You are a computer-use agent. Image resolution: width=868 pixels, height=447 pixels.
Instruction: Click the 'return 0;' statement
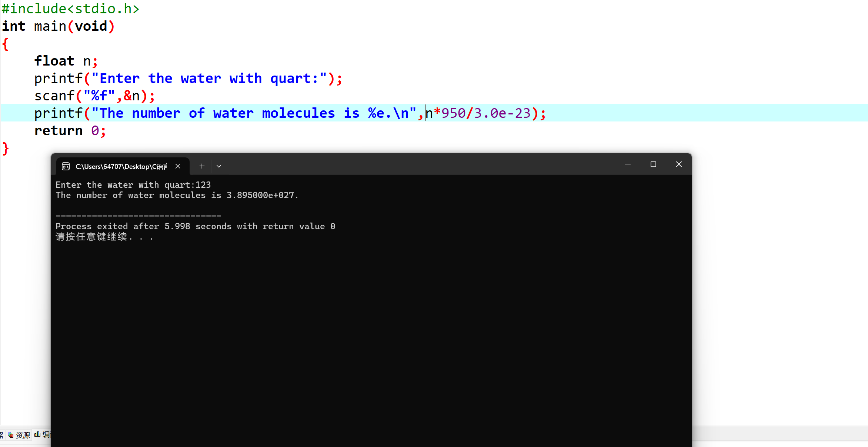70,131
